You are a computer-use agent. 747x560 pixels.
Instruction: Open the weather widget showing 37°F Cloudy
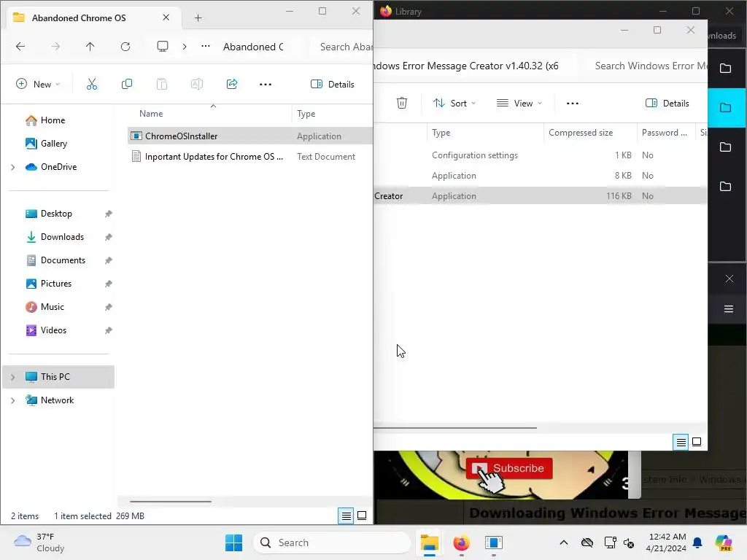pyautogui.click(x=41, y=542)
